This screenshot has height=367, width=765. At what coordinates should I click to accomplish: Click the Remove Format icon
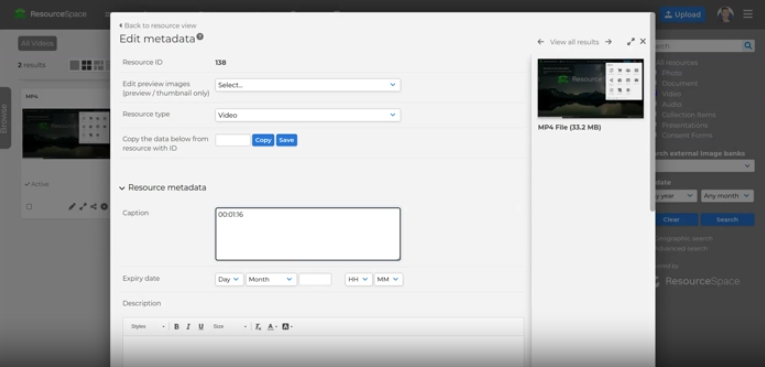click(258, 326)
